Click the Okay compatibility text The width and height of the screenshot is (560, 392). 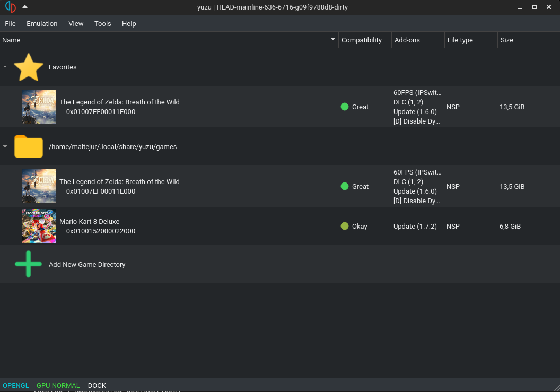point(360,226)
